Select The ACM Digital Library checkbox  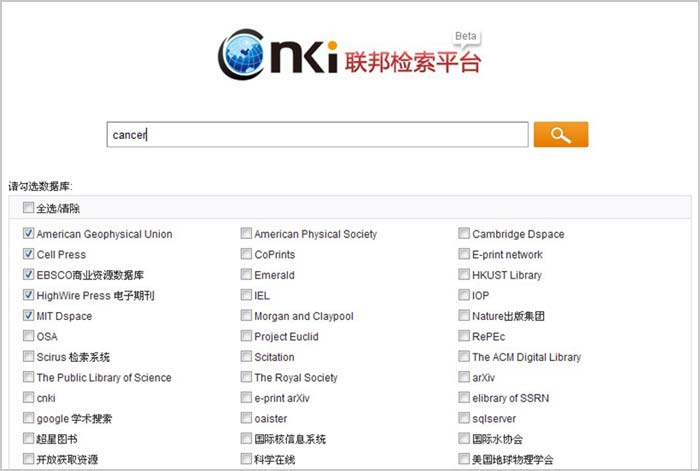(x=464, y=356)
